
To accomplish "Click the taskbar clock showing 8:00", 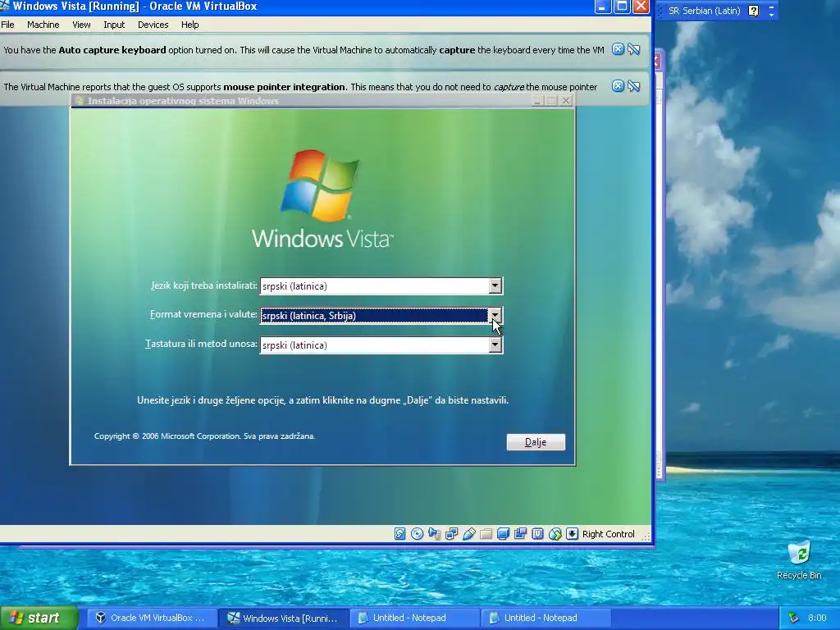I will (817, 618).
